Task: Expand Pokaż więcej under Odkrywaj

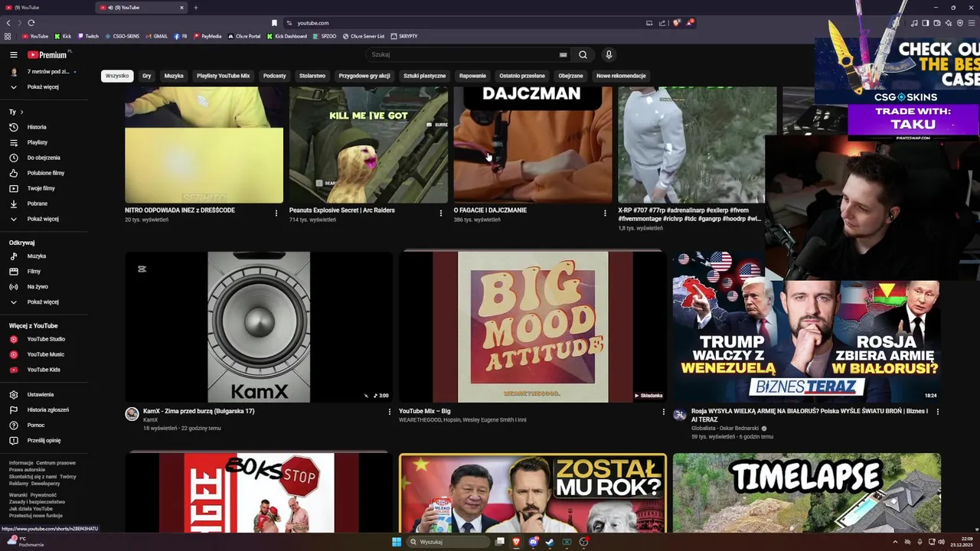Action: pos(43,302)
